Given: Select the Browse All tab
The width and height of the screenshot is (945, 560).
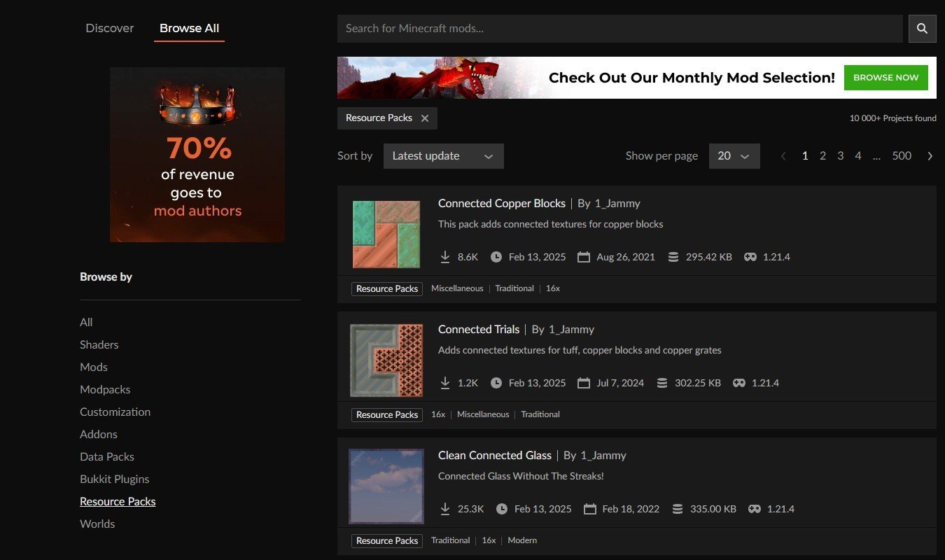Looking at the screenshot, I should point(189,28).
